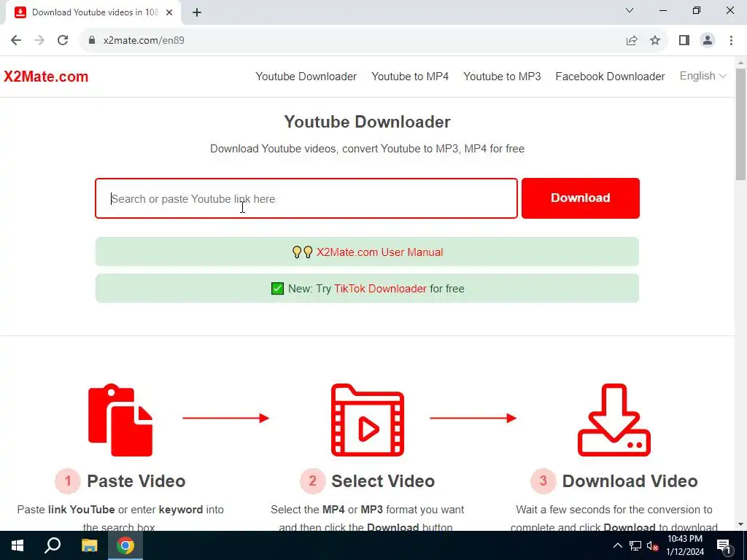Click the share page icon

coord(632,41)
